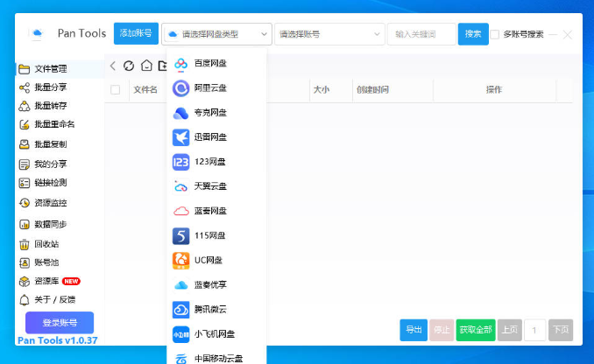The height and width of the screenshot is (364, 594).
Task: Open the 批量重命名 sidebar item
Action: (x=60, y=124)
